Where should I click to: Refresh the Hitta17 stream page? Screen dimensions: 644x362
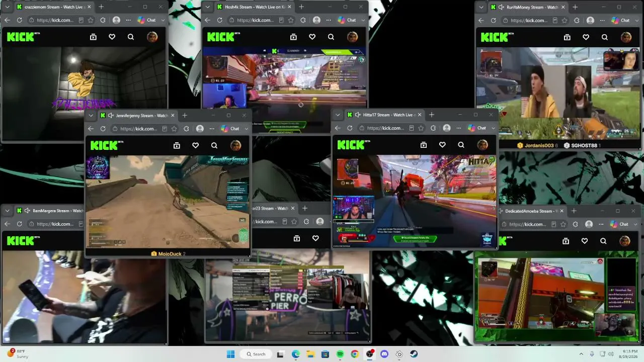click(x=350, y=128)
